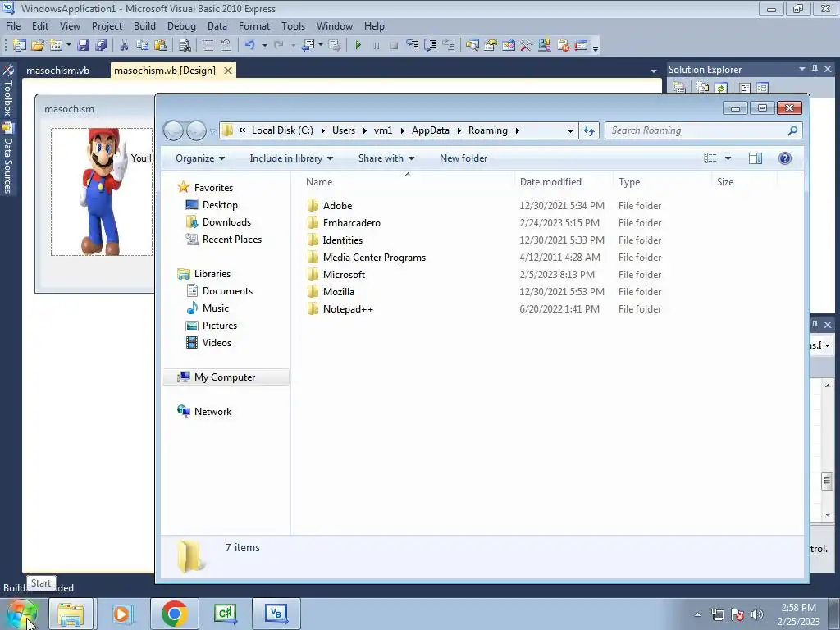Open the active files dropdown list arrow
The height and width of the screenshot is (630, 840).
point(654,71)
